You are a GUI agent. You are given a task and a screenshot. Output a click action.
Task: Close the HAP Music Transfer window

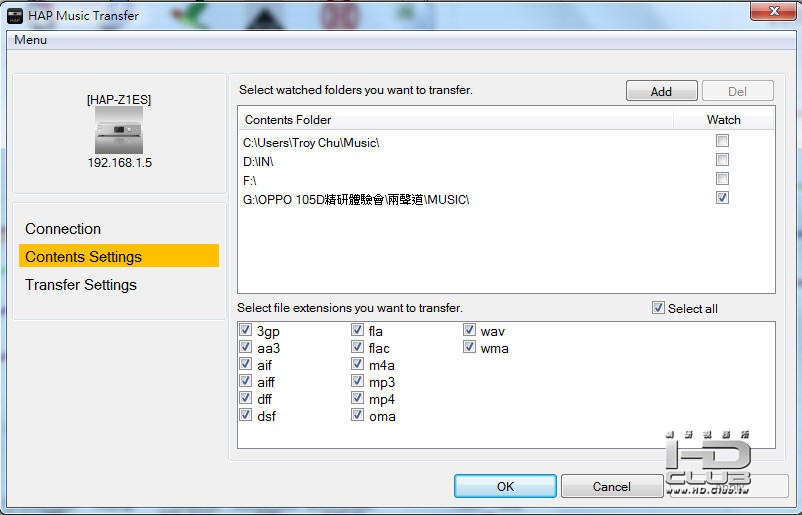[773, 10]
